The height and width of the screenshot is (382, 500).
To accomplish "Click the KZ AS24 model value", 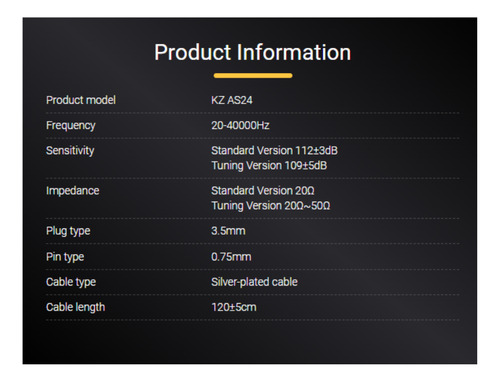I will [x=232, y=100].
